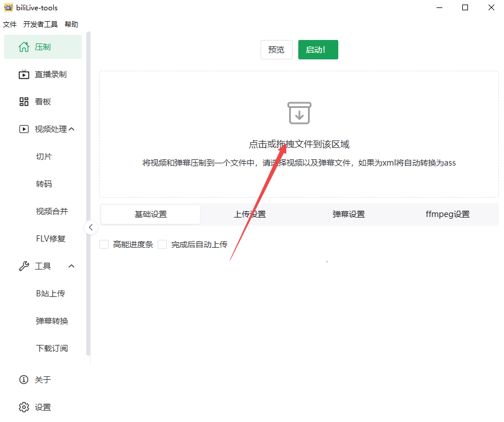The height and width of the screenshot is (422, 504).
Task: Click the wrench icon beside 工具
Action: (x=23, y=266)
